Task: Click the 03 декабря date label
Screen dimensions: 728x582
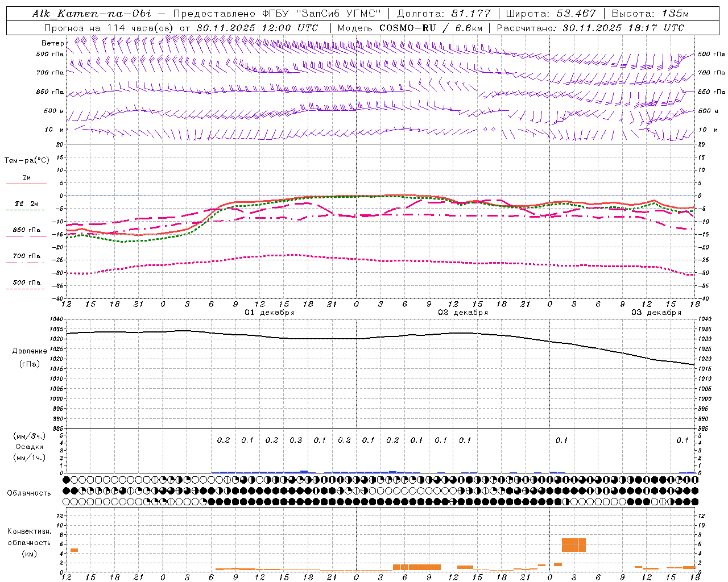Action: (656, 313)
